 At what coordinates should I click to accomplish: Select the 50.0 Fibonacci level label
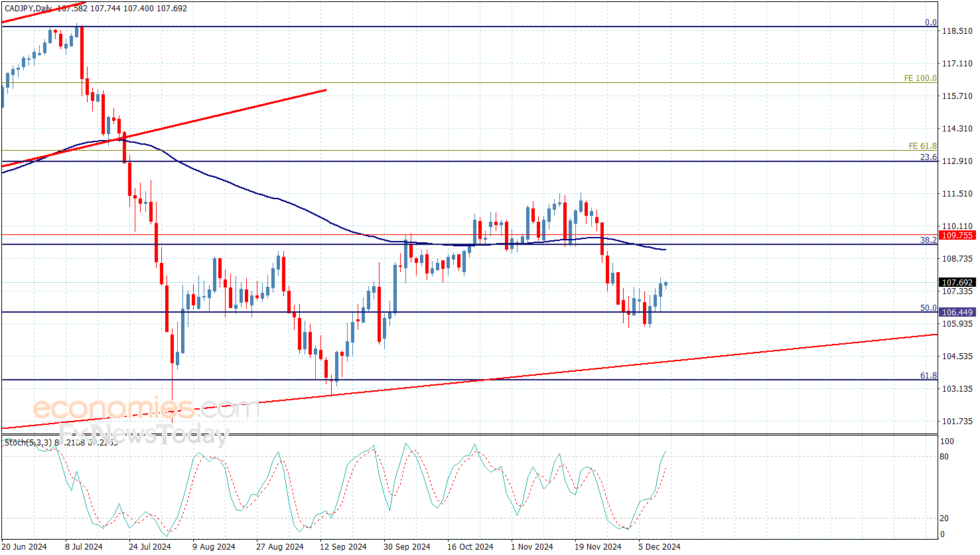click(x=928, y=308)
